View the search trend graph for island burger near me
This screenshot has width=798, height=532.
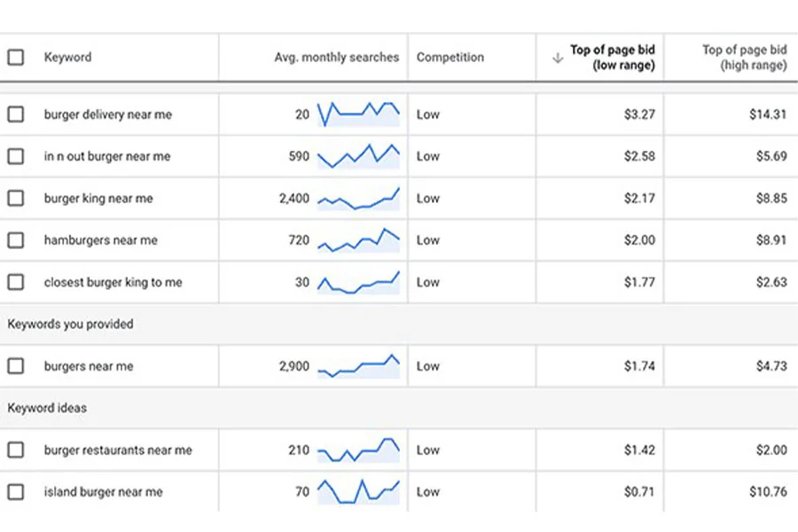click(x=358, y=492)
